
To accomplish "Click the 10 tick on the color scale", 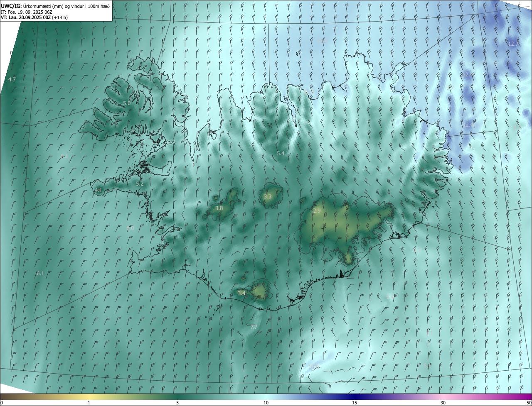I will 266,403.
